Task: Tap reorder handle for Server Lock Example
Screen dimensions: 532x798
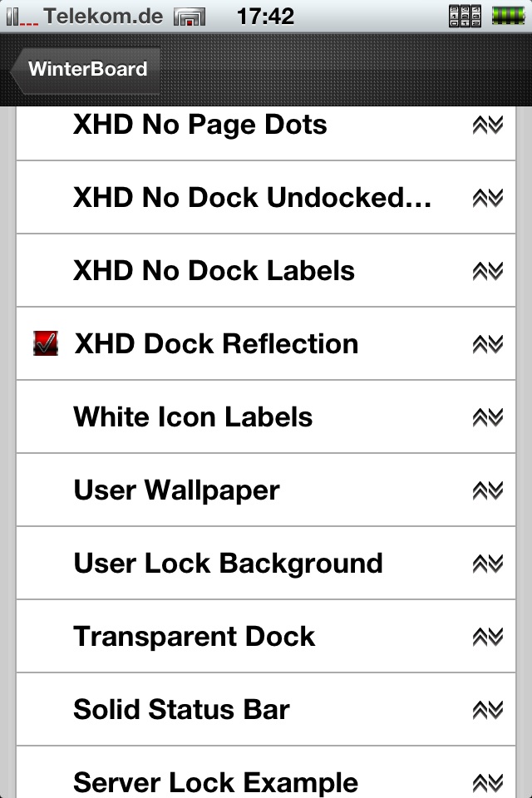Action: pos(487,781)
